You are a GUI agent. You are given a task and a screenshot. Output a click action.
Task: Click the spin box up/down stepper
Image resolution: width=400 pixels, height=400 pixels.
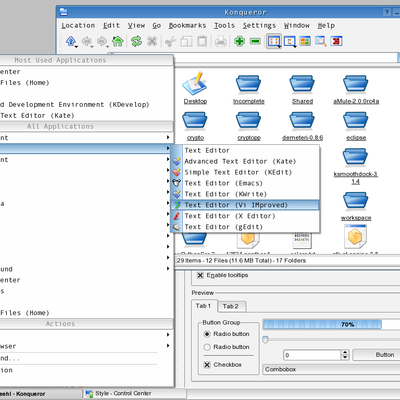click(345, 355)
